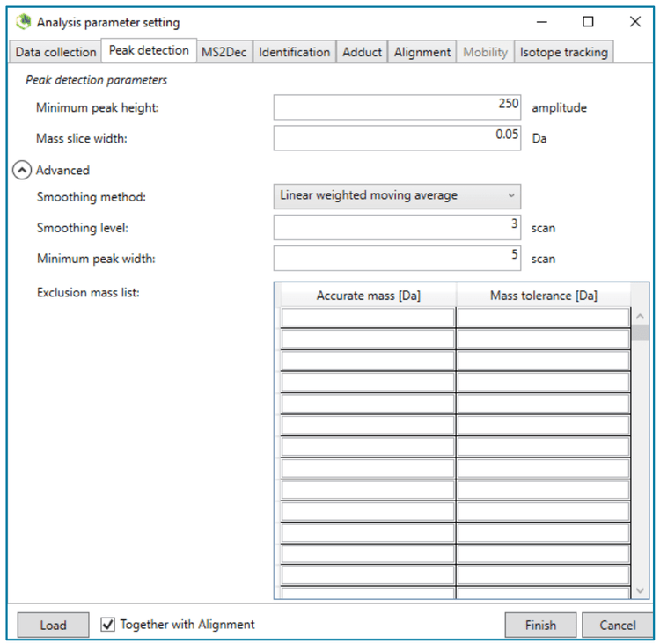The image size is (660, 644).
Task: Click the exclusion list scrollbar down arrow
Action: pyautogui.click(x=640, y=590)
